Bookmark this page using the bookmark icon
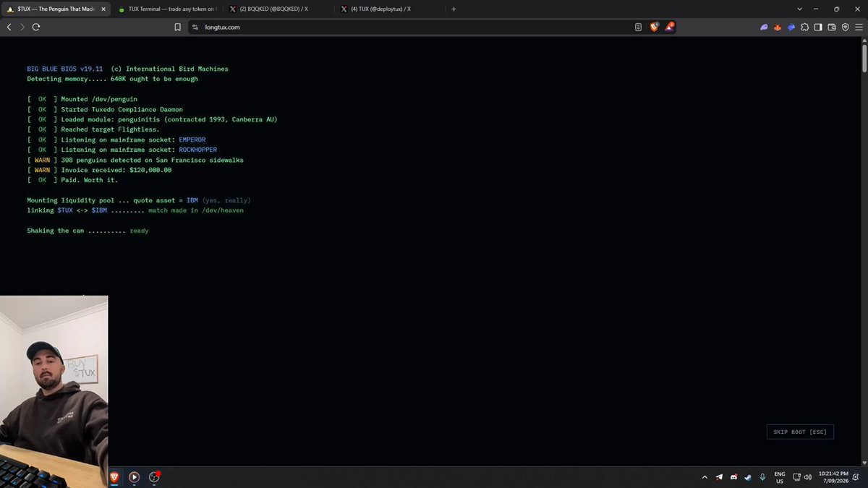Viewport: 868px width, 488px height. click(177, 27)
